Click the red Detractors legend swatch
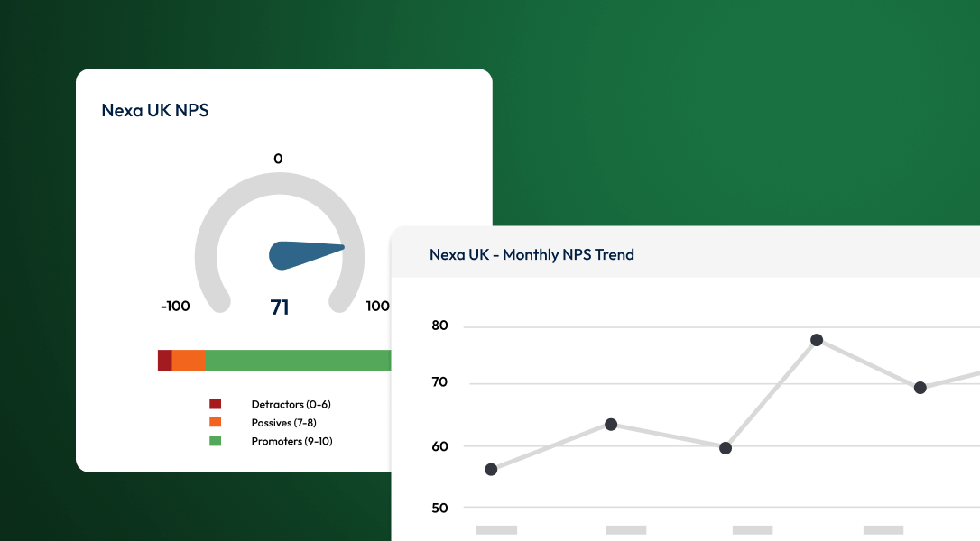This screenshot has height=541, width=980. click(x=217, y=404)
